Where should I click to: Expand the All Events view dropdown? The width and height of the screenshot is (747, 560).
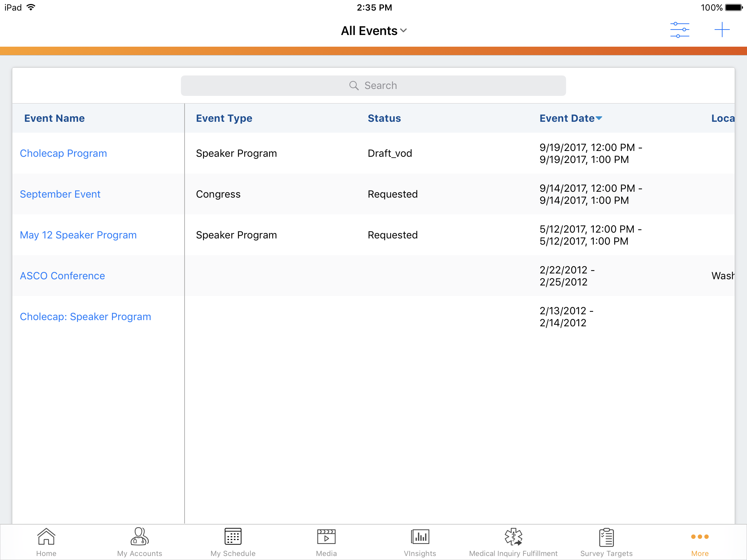[373, 31]
